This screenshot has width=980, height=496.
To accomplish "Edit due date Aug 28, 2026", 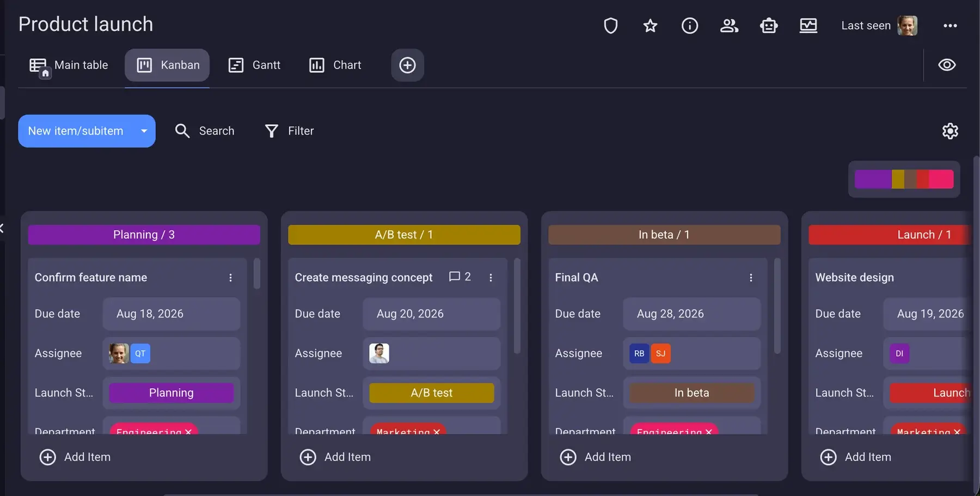I will coord(692,314).
